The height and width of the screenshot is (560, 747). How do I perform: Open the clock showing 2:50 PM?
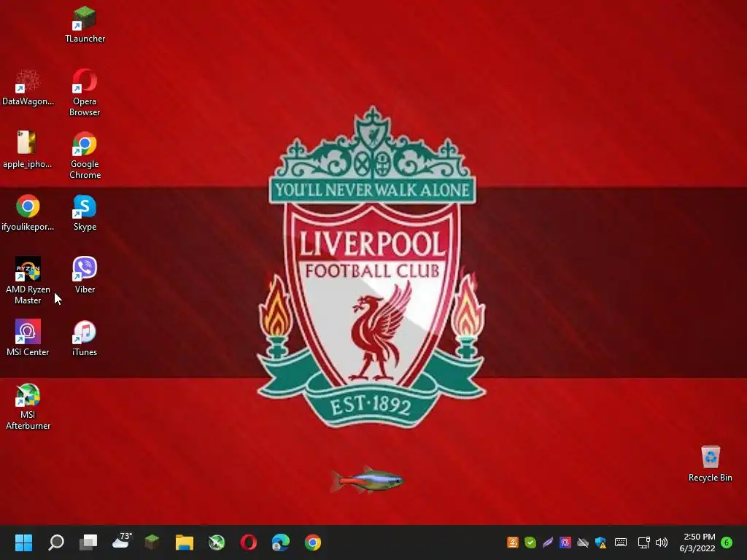click(698, 542)
